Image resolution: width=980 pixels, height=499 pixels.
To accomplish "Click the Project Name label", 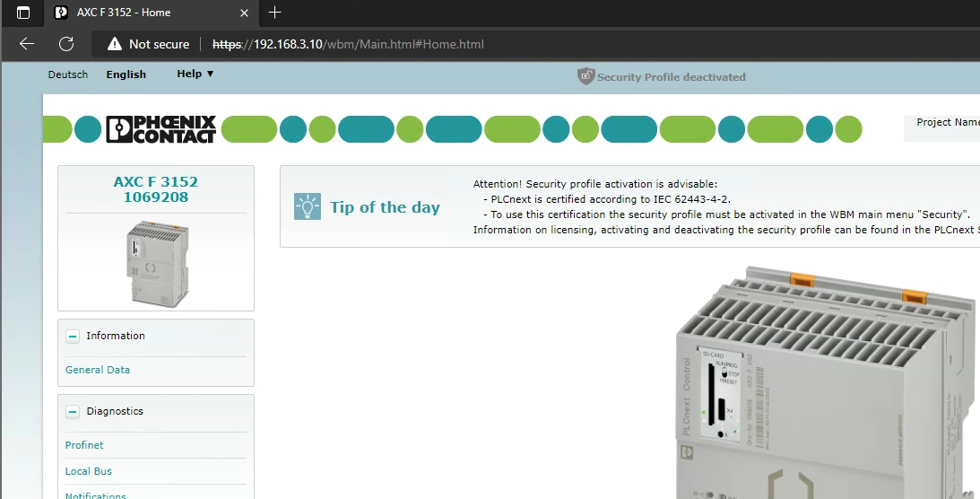I will click(948, 122).
